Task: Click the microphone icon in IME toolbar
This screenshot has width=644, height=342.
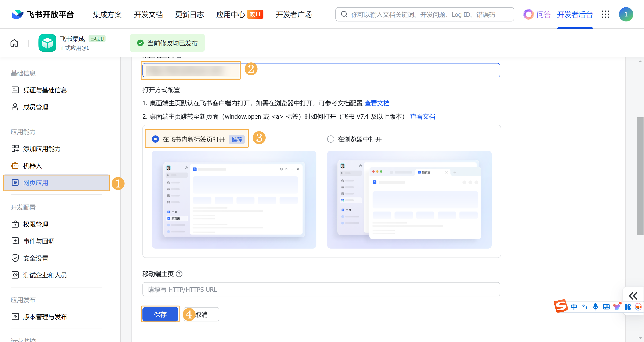Action: tap(595, 307)
